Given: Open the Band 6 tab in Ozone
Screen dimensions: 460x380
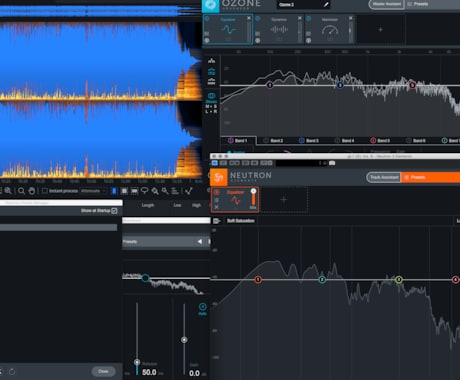Looking at the screenshot, I should 416,141.
